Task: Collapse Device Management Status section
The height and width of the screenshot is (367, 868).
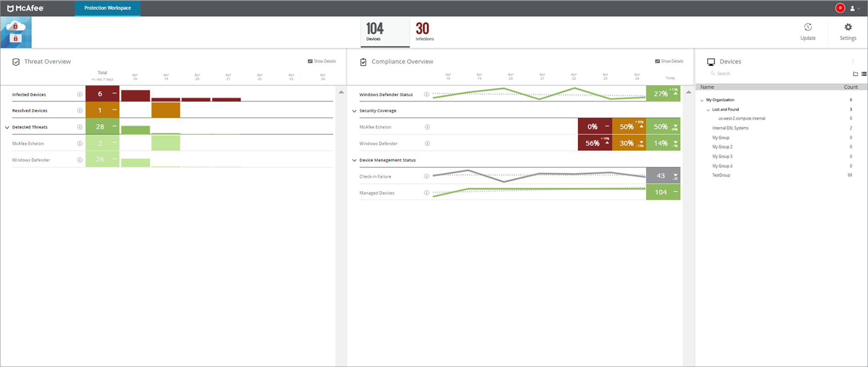Action: [x=354, y=160]
